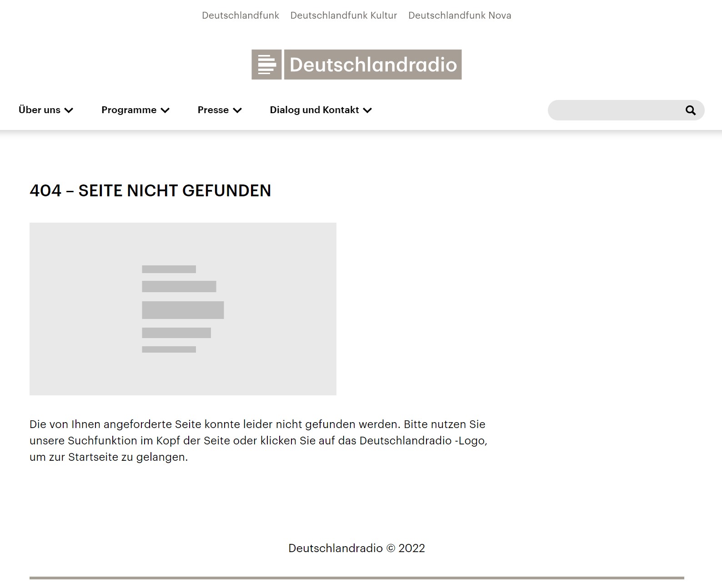Open the Programme menu
722x588 pixels.
pyautogui.click(x=135, y=110)
